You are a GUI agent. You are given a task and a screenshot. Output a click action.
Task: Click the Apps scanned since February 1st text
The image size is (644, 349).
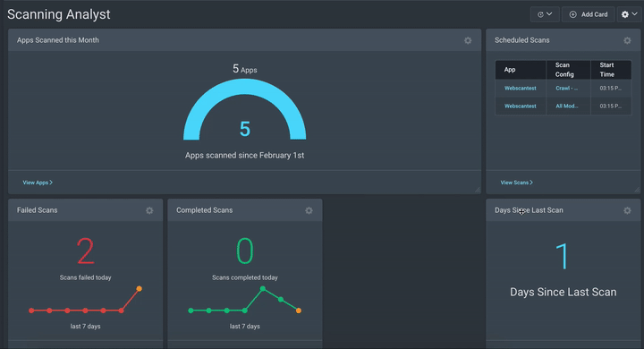point(244,156)
